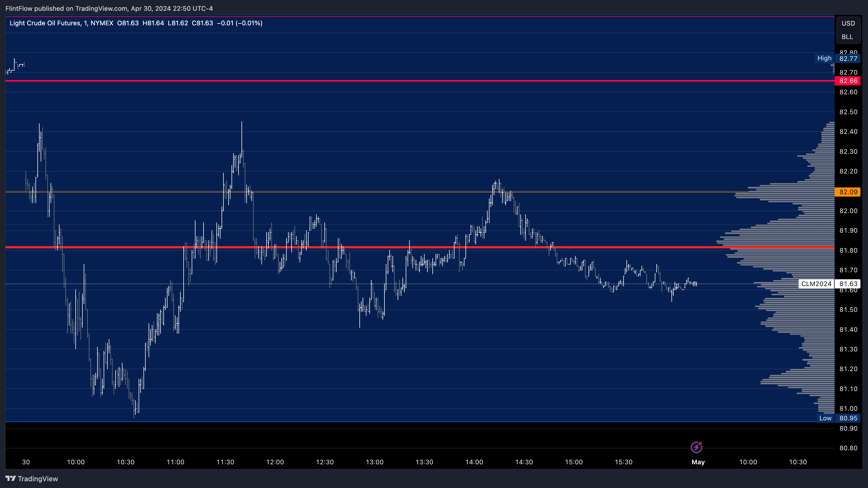Image resolution: width=868 pixels, height=488 pixels.
Task: Click the purple lightning event icon
Action: click(696, 447)
